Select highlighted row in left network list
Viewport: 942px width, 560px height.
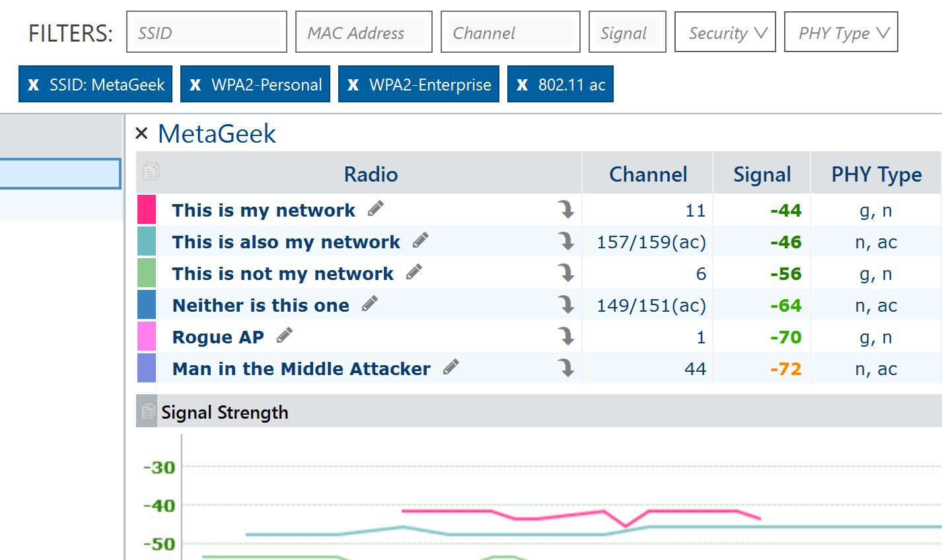click(x=60, y=174)
